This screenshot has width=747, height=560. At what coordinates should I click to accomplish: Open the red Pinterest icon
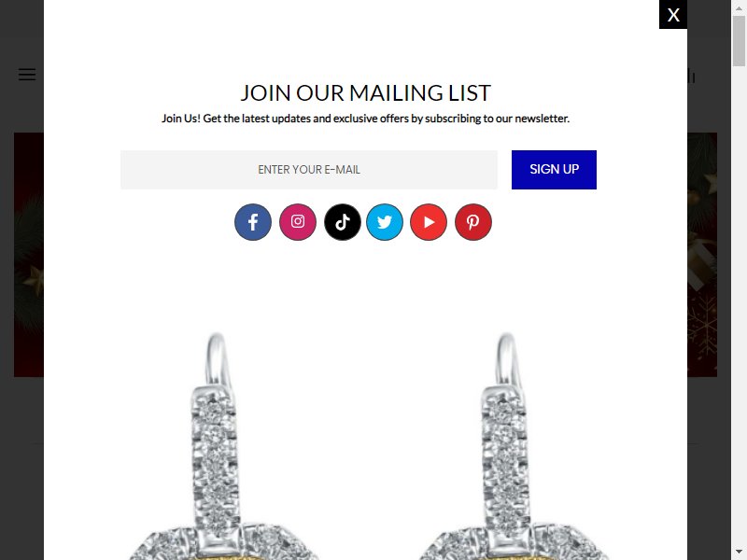point(473,222)
